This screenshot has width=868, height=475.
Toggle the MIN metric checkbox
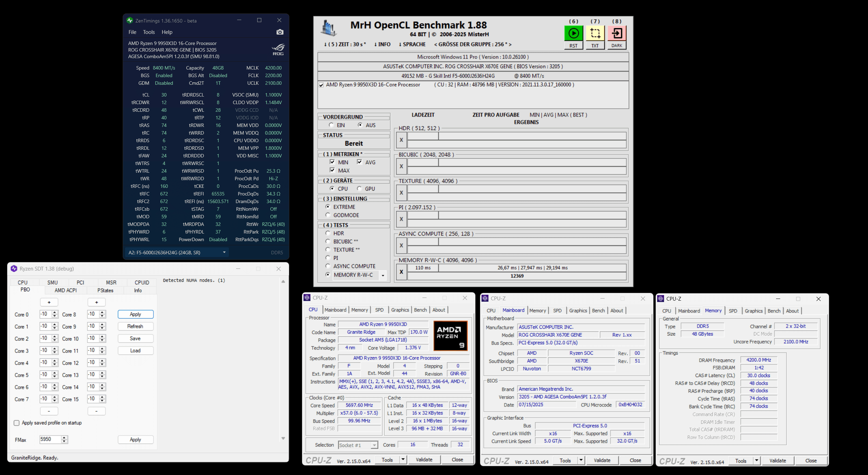(332, 162)
